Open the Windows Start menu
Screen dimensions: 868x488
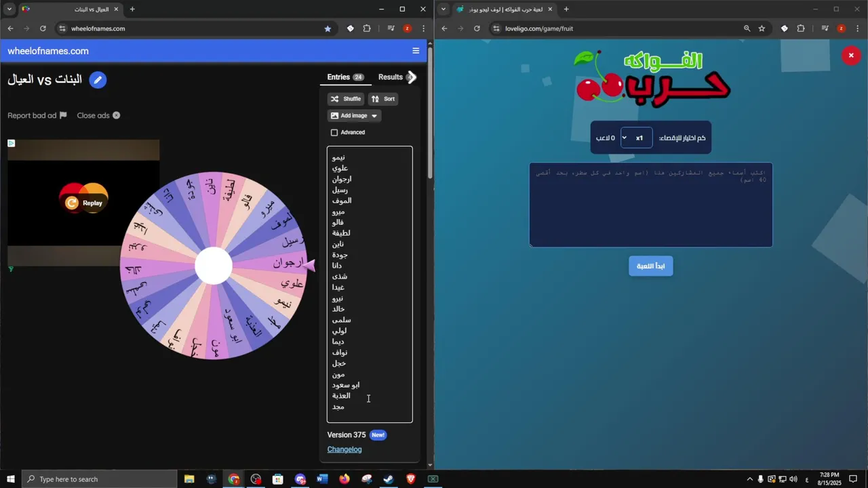coord(11,479)
